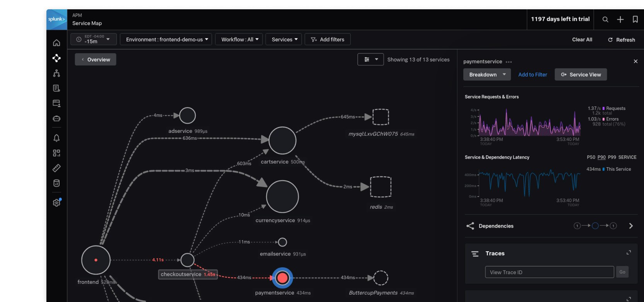644x302 pixels.
Task: Click the Add to Filter link
Action: (x=533, y=75)
